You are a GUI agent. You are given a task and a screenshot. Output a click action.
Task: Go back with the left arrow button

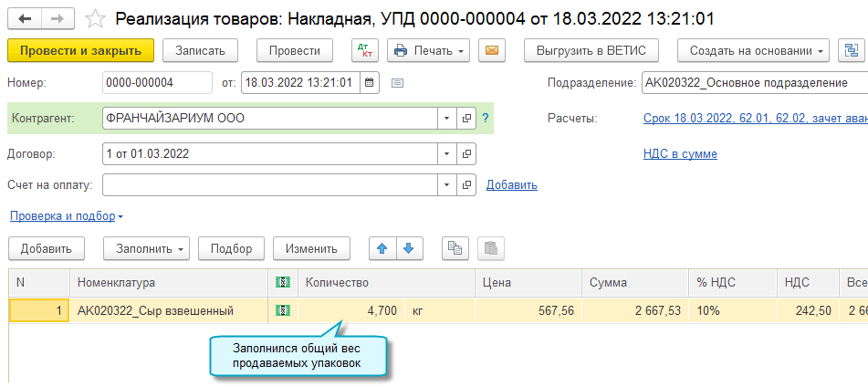pyautogui.click(x=26, y=19)
